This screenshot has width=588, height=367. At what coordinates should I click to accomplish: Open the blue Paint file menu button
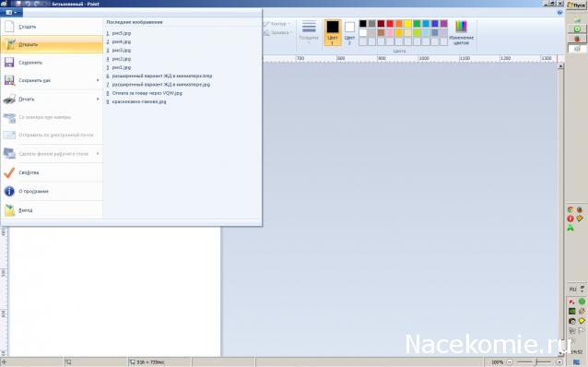click(12, 12)
